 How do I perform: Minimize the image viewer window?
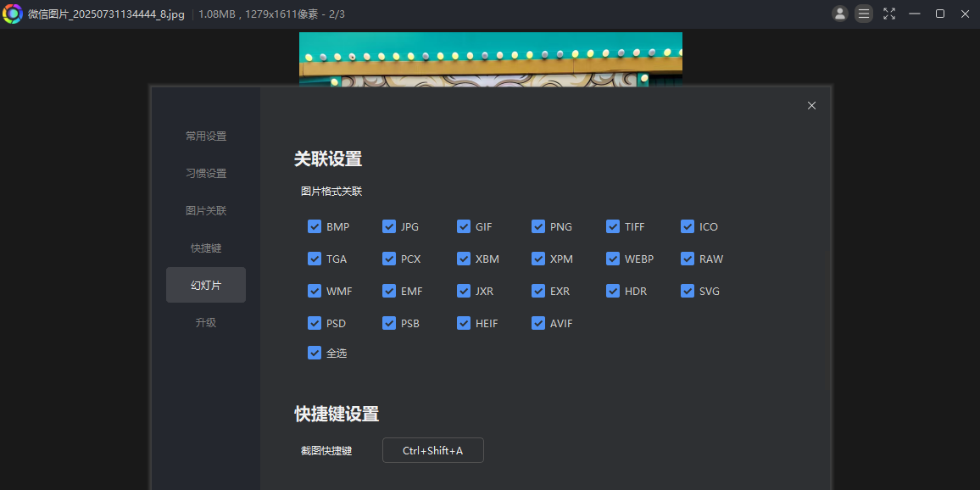tap(915, 14)
